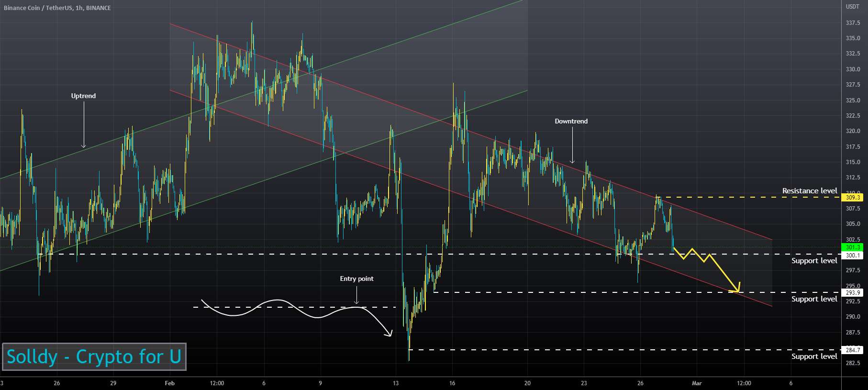Image resolution: width=868 pixels, height=390 pixels.
Task: Click the 305.0 price axis value
Action: click(853, 224)
